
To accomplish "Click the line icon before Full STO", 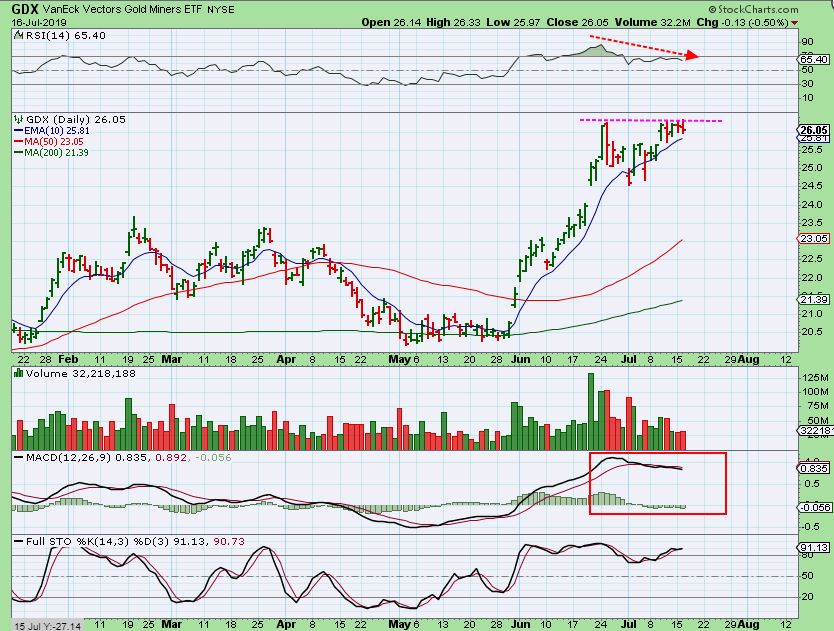I will click(19, 542).
